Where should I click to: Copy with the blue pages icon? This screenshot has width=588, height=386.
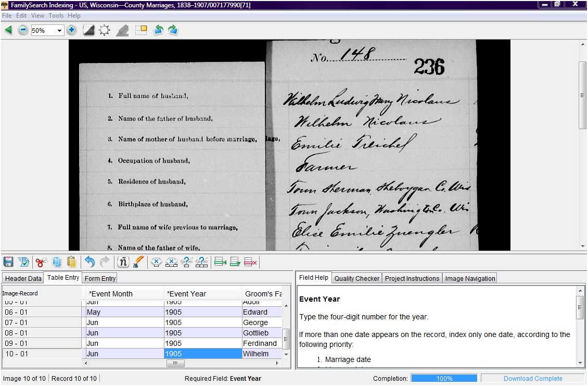click(x=57, y=262)
